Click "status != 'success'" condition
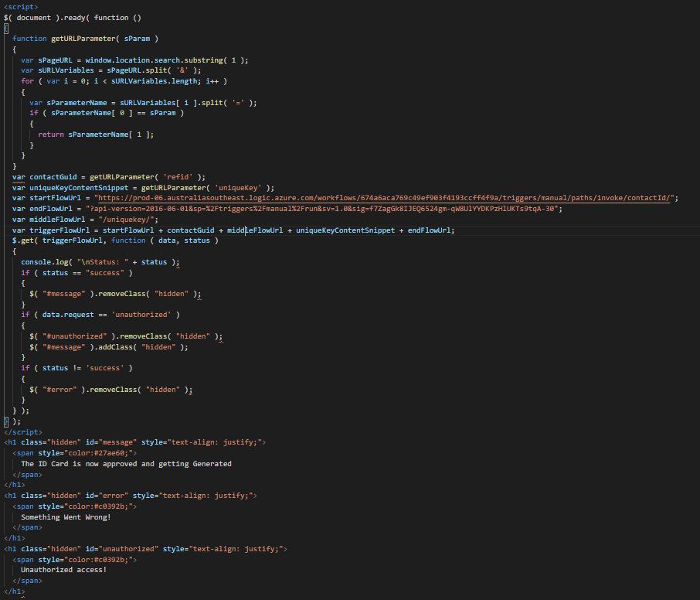The width and height of the screenshot is (700, 600). (83, 368)
